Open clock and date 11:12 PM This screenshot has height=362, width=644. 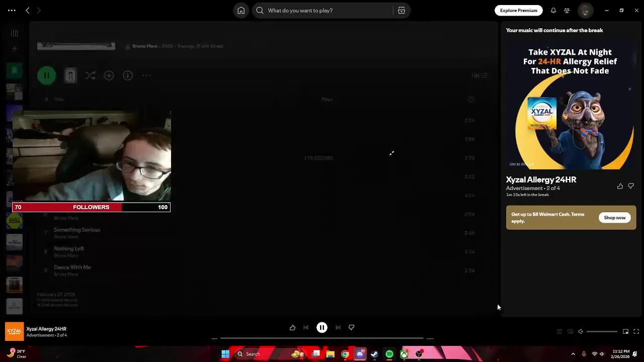pos(621,354)
